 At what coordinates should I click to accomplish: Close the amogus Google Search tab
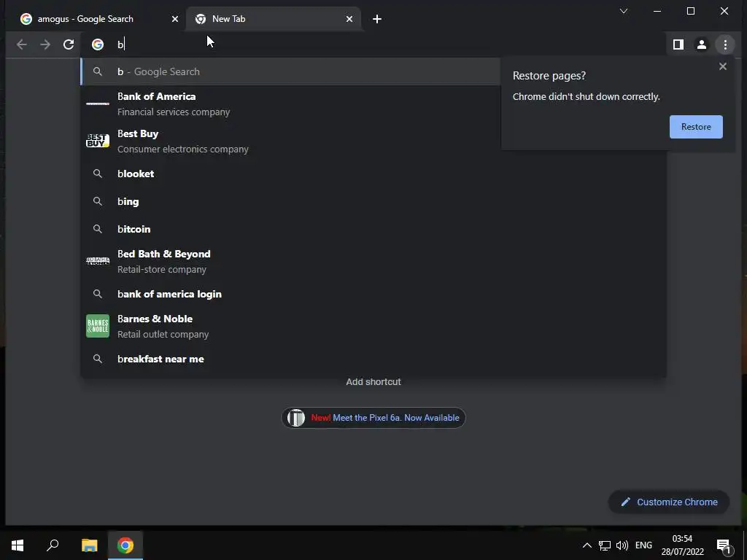(175, 19)
